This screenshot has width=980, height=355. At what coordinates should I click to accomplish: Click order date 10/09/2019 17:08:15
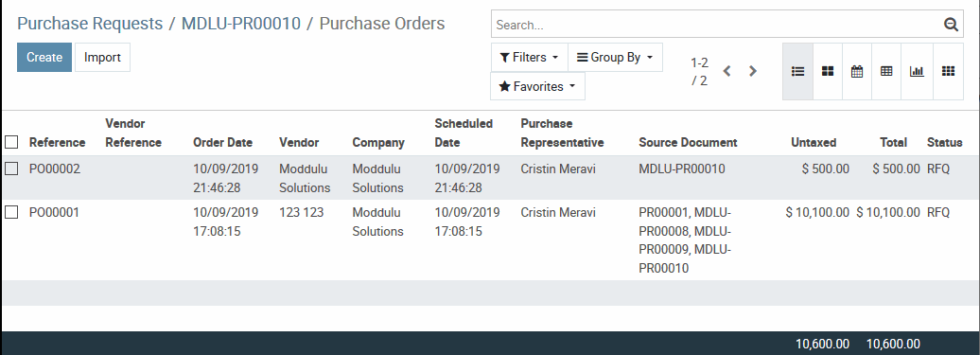click(x=226, y=222)
